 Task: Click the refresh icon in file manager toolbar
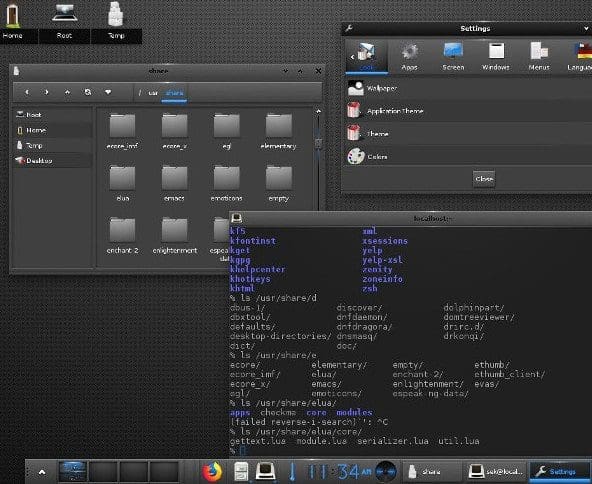pos(88,92)
